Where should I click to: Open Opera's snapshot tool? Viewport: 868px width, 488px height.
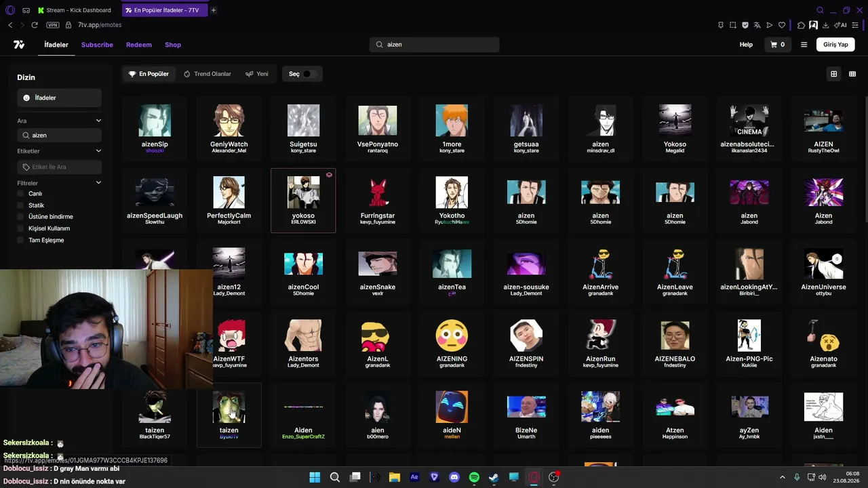coord(733,25)
